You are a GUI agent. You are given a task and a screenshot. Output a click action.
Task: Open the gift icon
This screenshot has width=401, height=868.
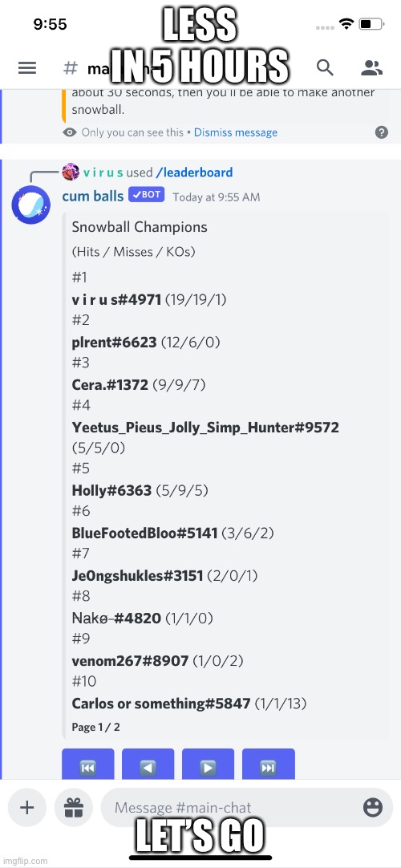pos(73,808)
